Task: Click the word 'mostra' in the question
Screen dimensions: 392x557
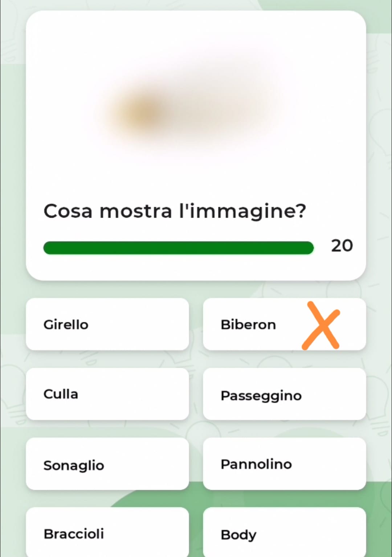Action: click(x=136, y=211)
